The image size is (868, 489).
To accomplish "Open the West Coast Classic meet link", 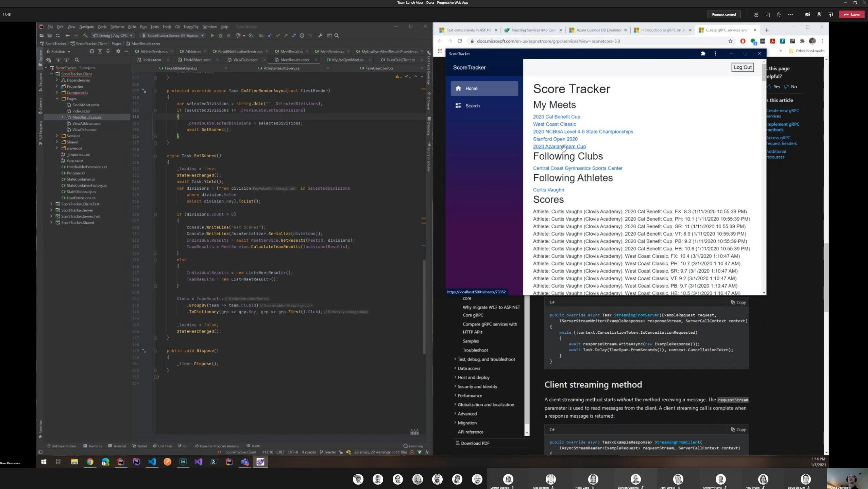I will (554, 124).
